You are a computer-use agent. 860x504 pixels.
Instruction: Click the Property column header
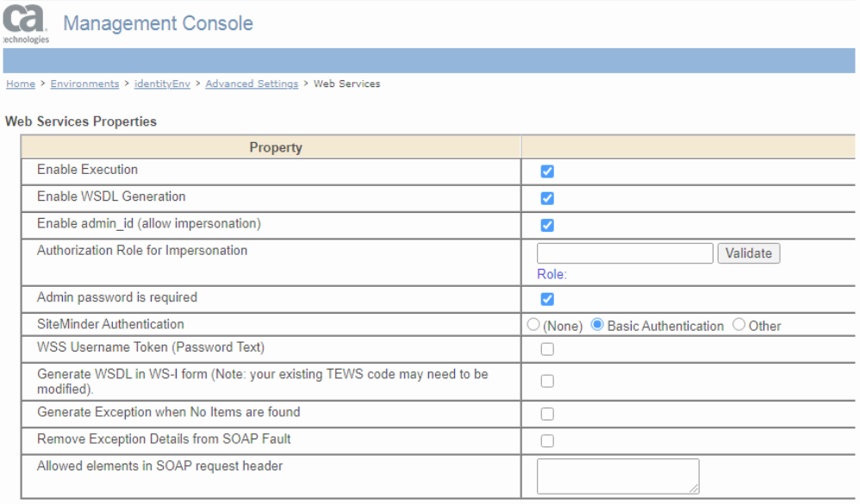tap(276, 147)
